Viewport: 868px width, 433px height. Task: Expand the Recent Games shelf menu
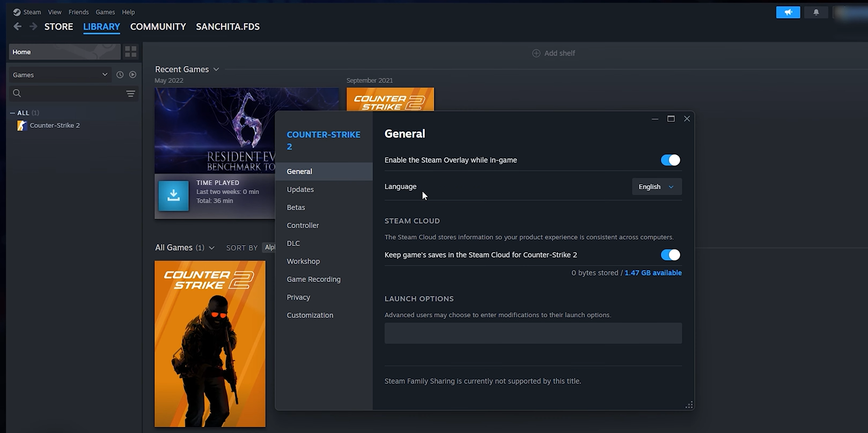click(216, 69)
